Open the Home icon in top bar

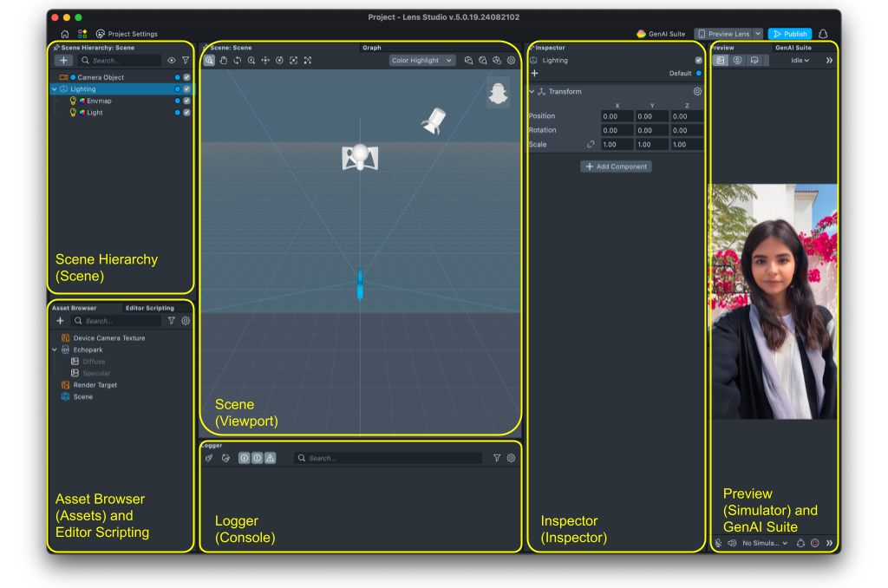(65, 34)
